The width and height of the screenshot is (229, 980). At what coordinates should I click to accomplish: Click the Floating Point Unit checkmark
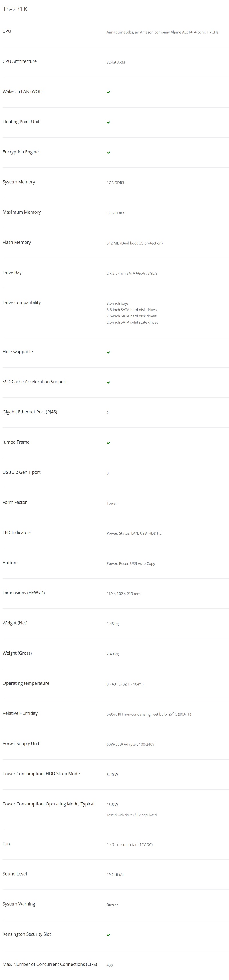pos(108,122)
